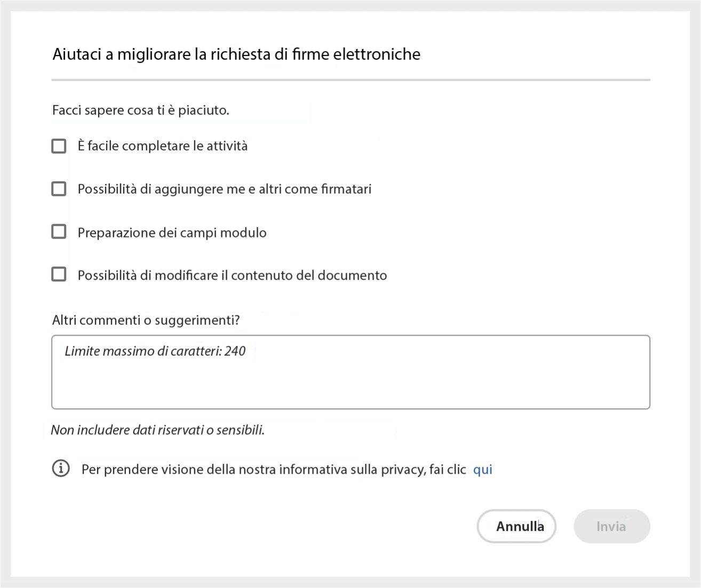Click the "Non includere dati riservati o sensibili" note

tap(158, 431)
